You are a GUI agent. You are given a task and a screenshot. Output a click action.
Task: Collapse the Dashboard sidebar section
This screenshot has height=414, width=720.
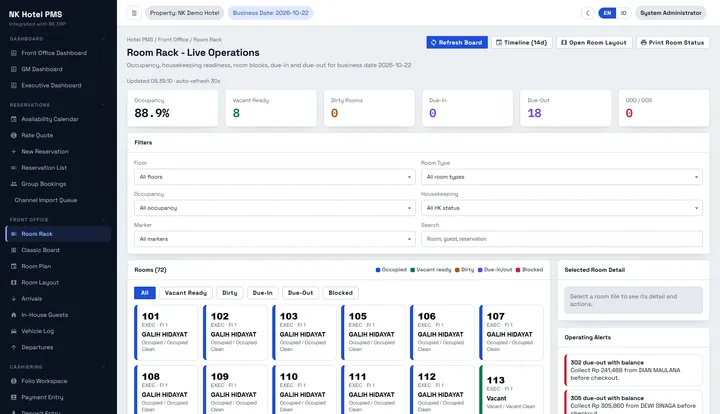coord(103,39)
